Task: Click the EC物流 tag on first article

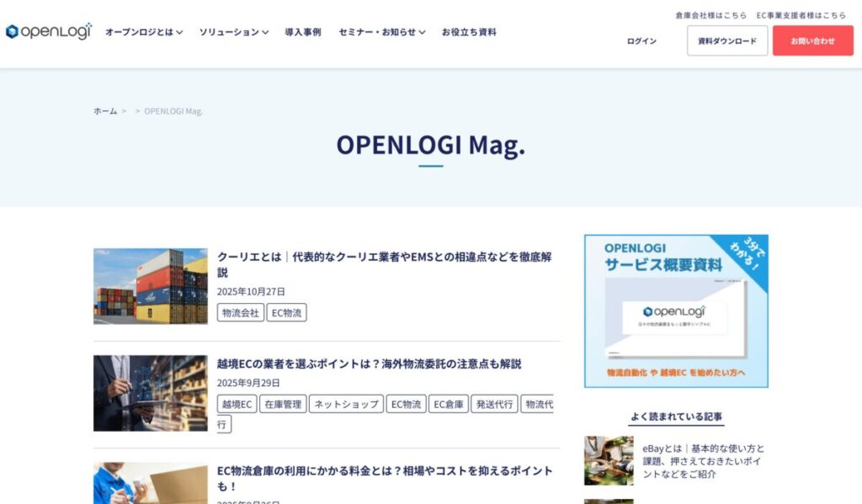Action: tap(286, 312)
